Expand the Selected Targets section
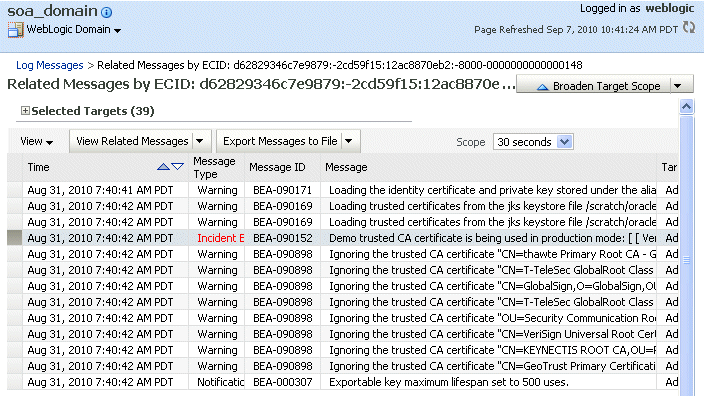Image resolution: width=704 pixels, height=396 pixels. point(25,110)
